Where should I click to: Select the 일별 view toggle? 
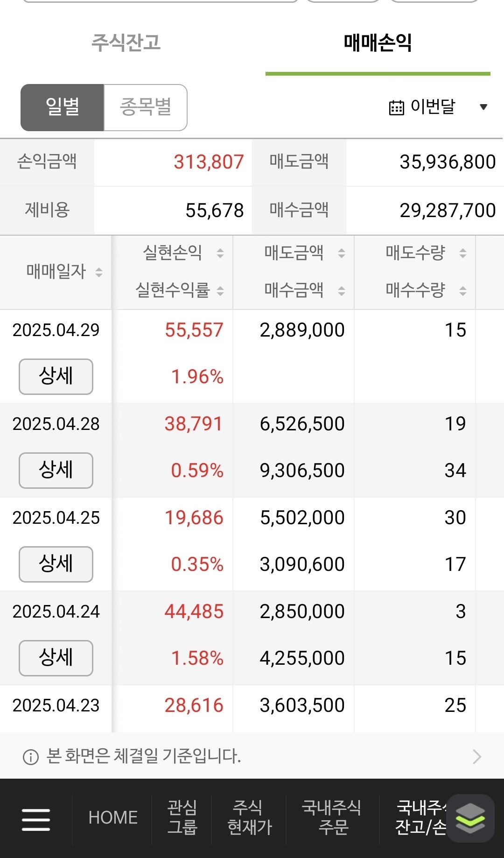coord(62,107)
